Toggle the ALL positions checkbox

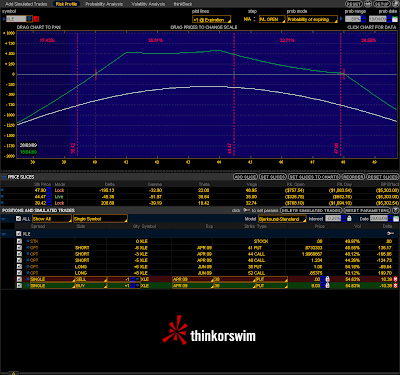[18, 219]
